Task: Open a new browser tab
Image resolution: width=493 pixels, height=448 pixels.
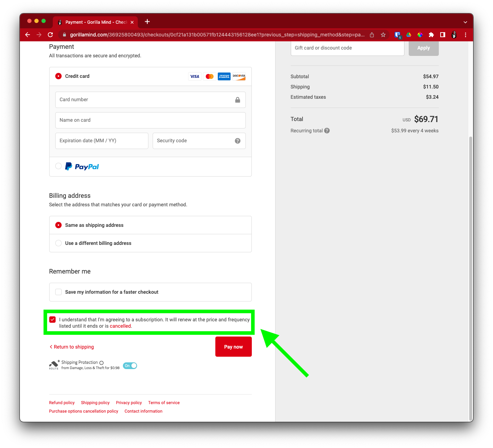Action: click(x=147, y=22)
